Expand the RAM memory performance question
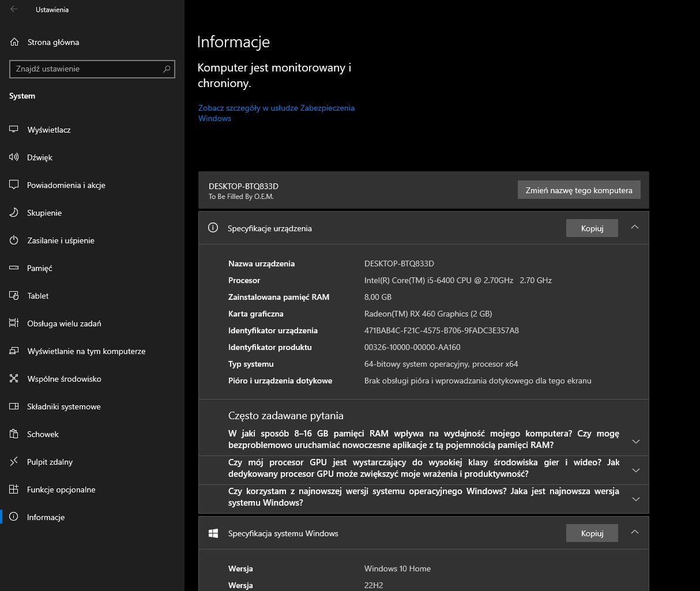Screen dimensions: 700x591 click(x=636, y=442)
